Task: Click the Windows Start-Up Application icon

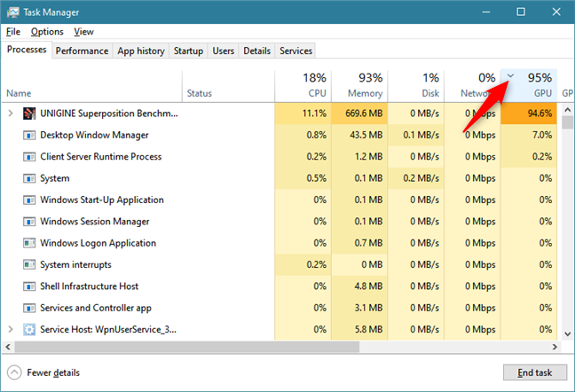Action: tap(29, 200)
